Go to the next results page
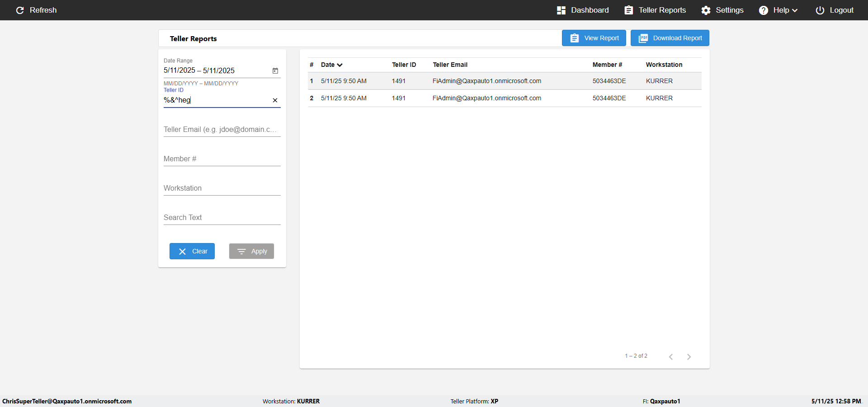The width and height of the screenshot is (868, 407). click(x=689, y=357)
